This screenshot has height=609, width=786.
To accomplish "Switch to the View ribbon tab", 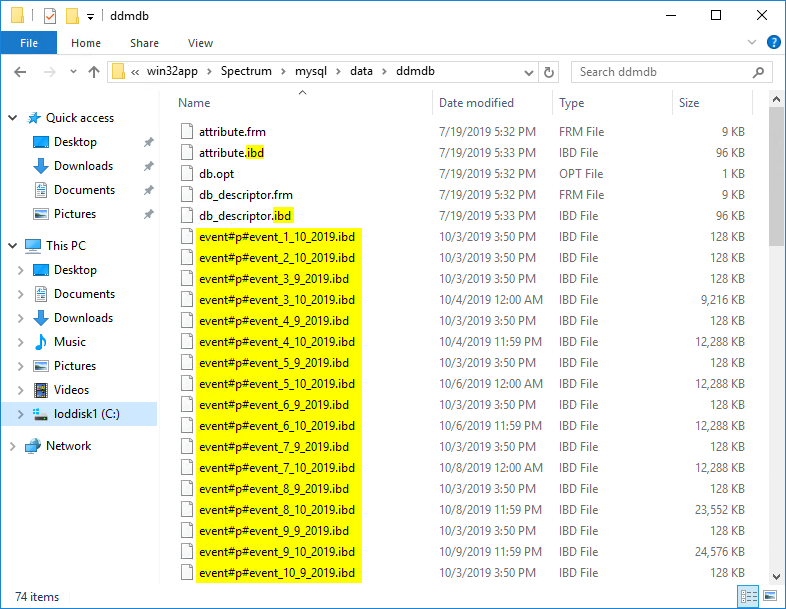I will [200, 43].
